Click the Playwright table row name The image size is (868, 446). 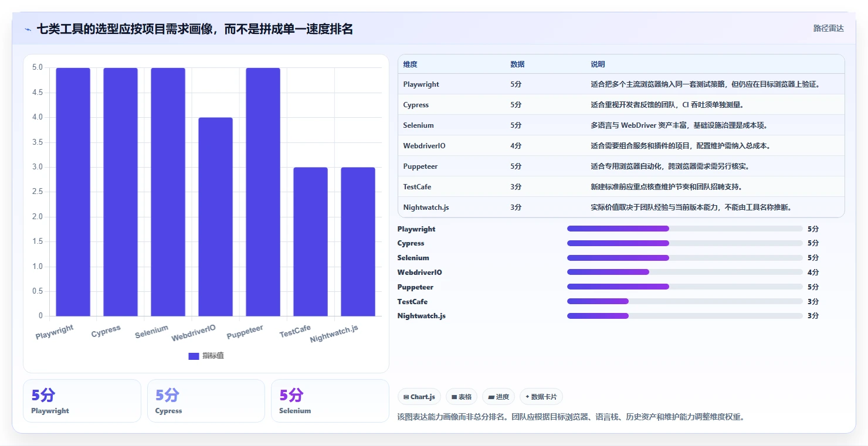421,84
